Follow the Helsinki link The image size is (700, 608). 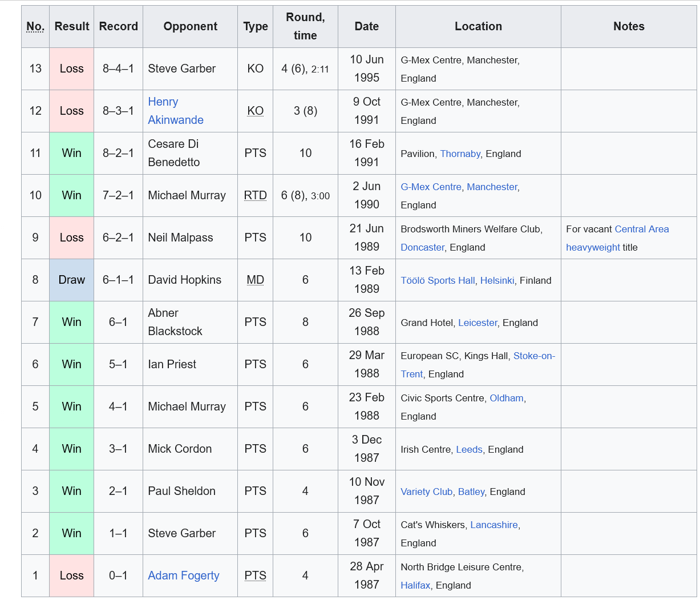(x=497, y=280)
